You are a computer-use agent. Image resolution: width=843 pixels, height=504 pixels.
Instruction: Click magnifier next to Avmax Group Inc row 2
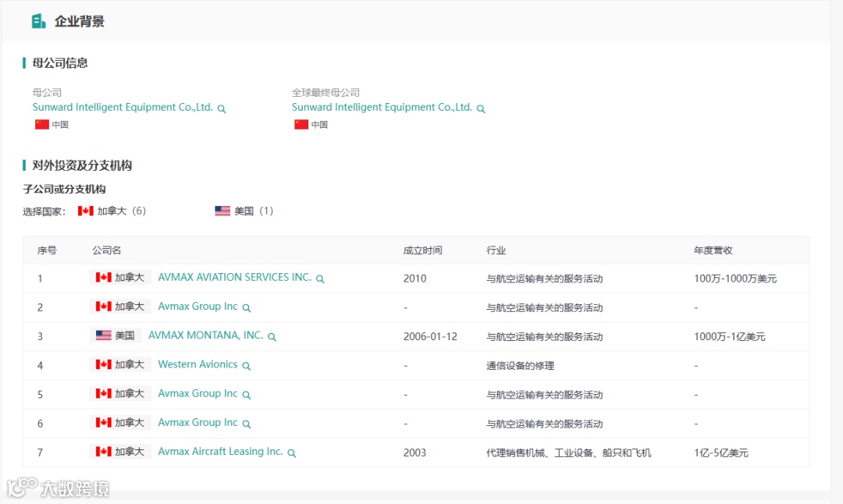246,308
